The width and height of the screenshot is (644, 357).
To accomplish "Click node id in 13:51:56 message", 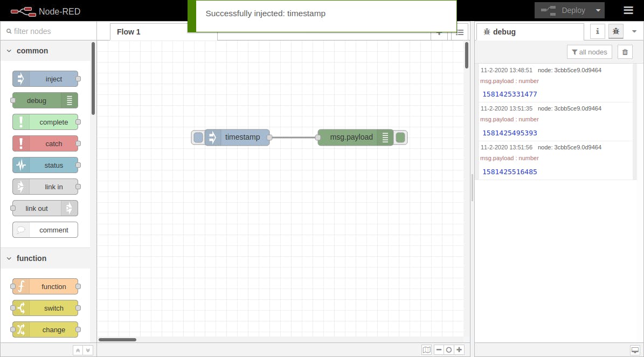I will [x=569, y=147].
